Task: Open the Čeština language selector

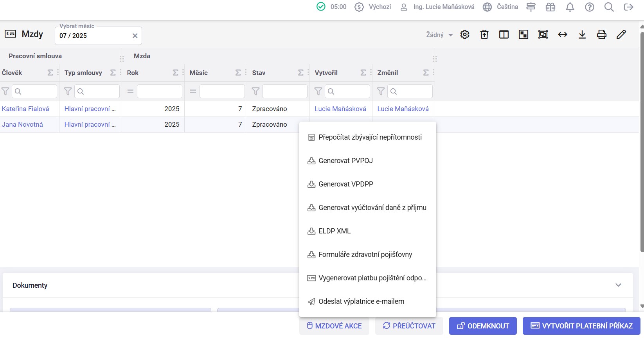Action: tap(500, 7)
